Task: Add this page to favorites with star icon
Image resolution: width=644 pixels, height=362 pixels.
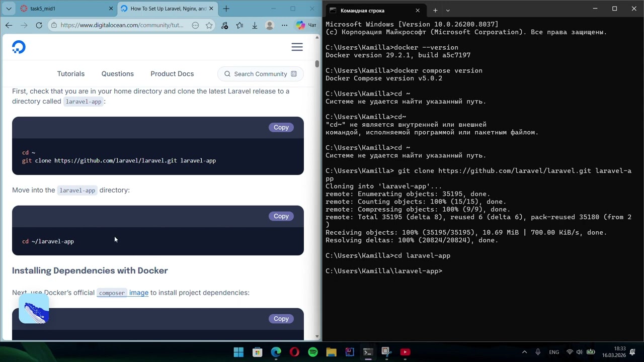Action: (209, 25)
